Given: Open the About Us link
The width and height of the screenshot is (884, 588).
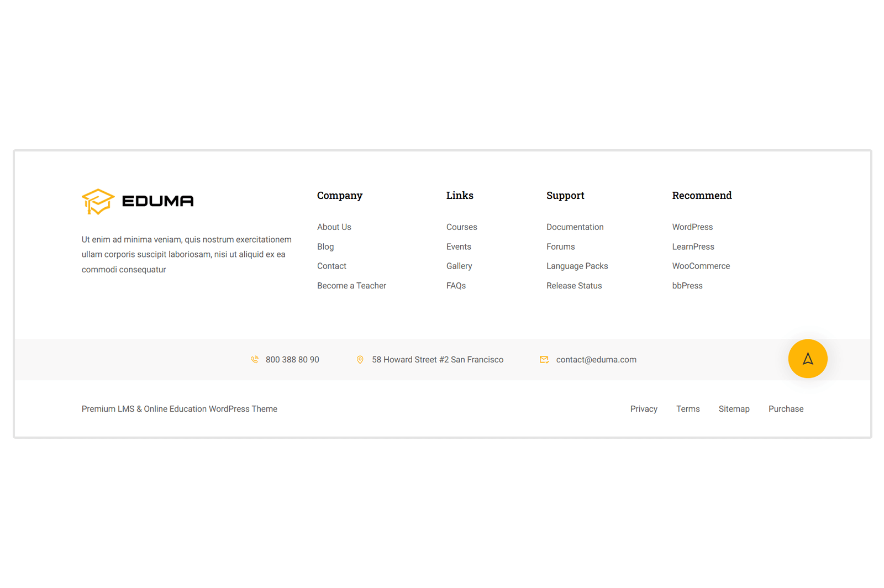Looking at the screenshot, I should (x=334, y=227).
